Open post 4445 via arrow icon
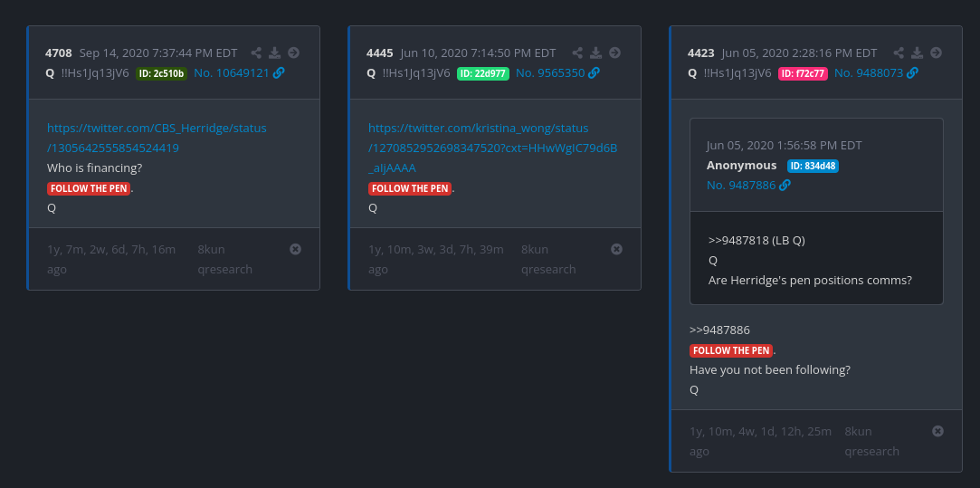 pyautogui.click(x=615, y=53)
